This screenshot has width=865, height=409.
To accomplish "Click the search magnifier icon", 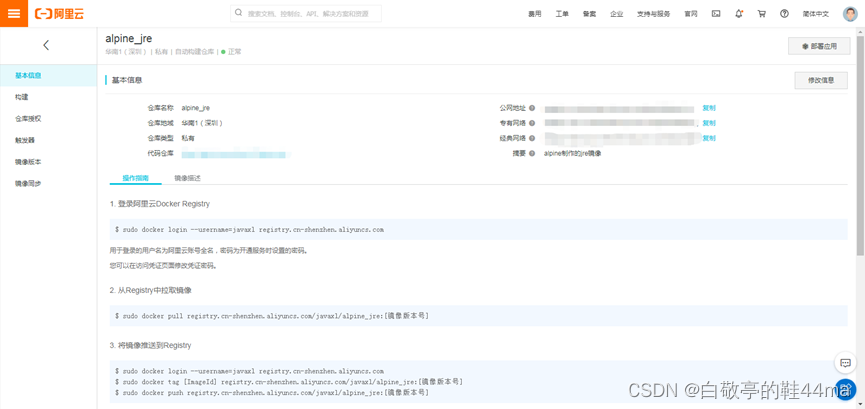I will [238, 13].
